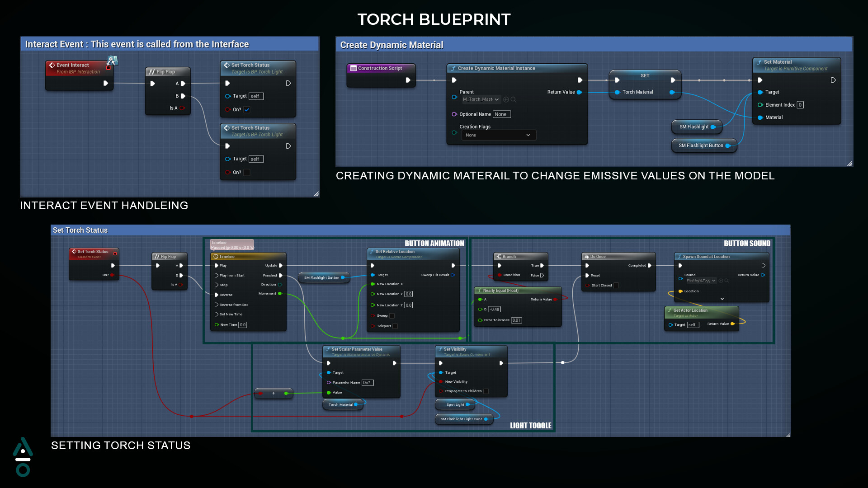Click the New Time input field on Timeline
The image size is (868, 488).
pyautogui.click(x=242, y=325)
